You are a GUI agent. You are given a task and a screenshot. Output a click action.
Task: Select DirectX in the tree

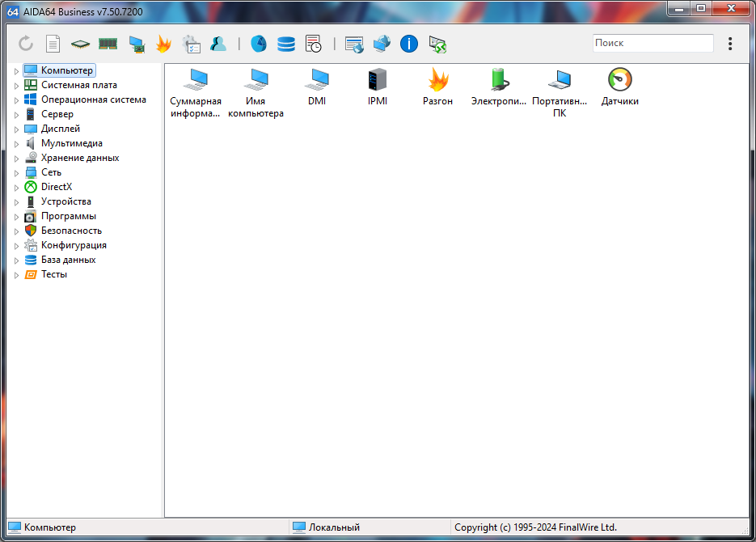pos(57,187)
